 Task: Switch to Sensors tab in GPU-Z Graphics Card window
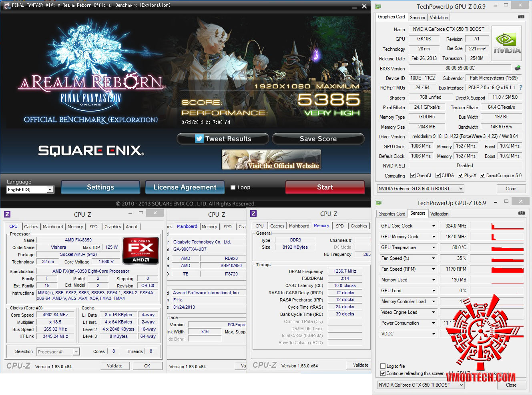pyautogui.click(x=417, y=18)
